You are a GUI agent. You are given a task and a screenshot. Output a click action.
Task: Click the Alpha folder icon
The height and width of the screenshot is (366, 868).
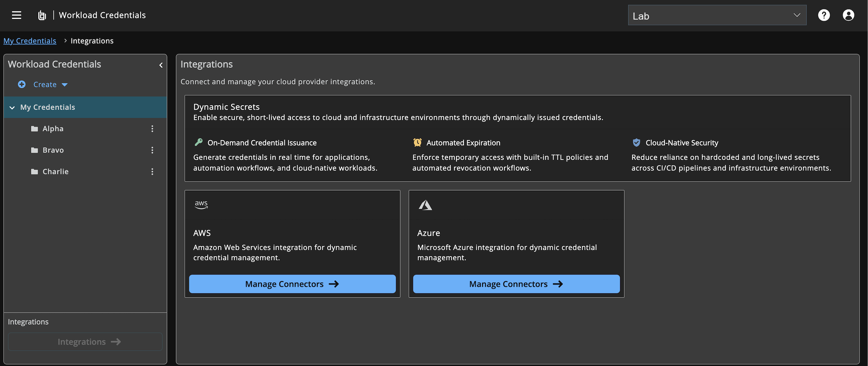(34, 129)
